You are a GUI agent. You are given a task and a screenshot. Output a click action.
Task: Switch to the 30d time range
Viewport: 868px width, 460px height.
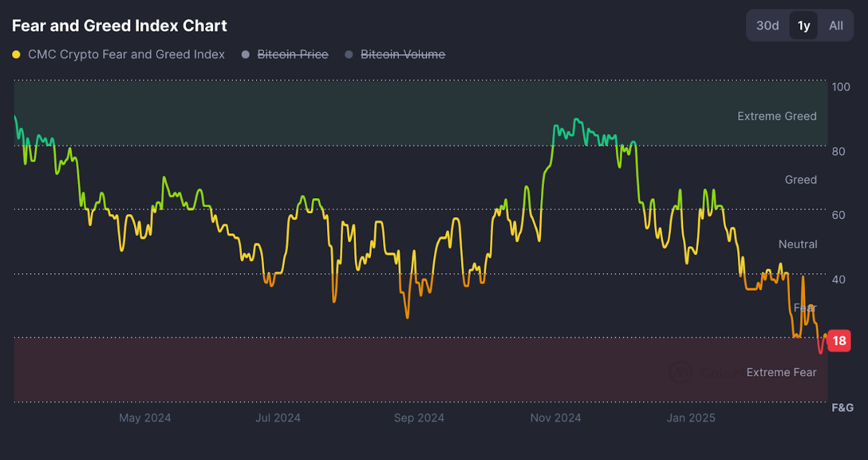[x=767, y=26]
